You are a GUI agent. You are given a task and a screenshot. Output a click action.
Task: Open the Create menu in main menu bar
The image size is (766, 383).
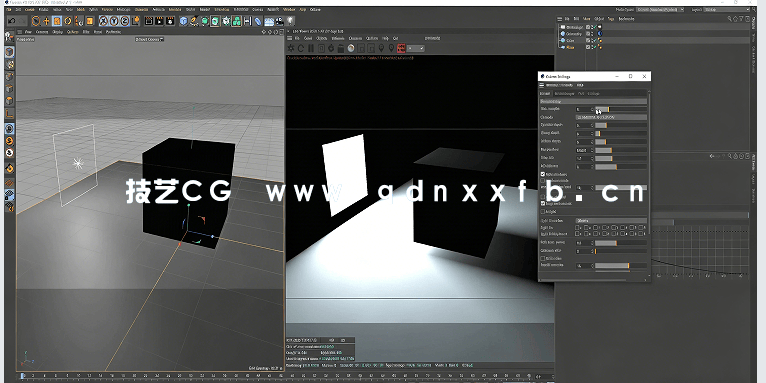point(29,9)
